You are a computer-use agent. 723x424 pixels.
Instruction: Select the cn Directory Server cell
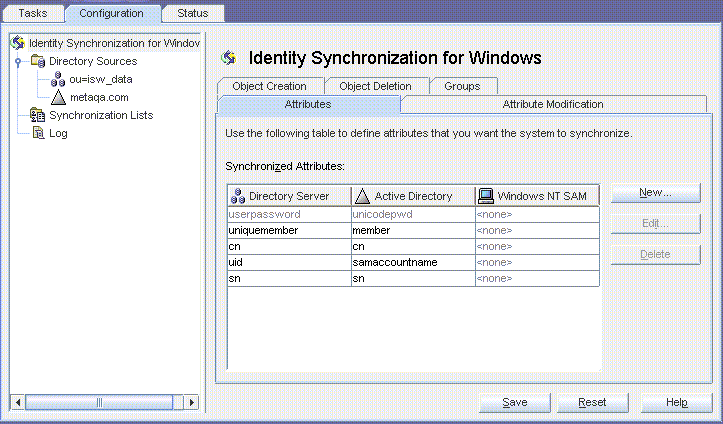pos(289,247)
